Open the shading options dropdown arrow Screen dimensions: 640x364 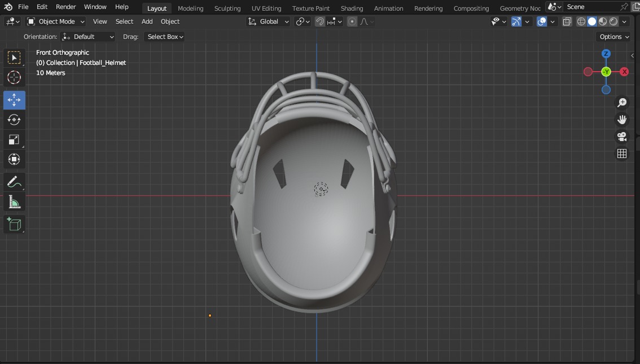click(624, 21)
